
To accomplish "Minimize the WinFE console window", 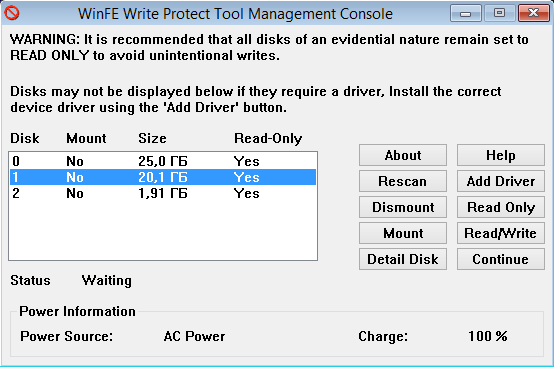I will (466, 13).
